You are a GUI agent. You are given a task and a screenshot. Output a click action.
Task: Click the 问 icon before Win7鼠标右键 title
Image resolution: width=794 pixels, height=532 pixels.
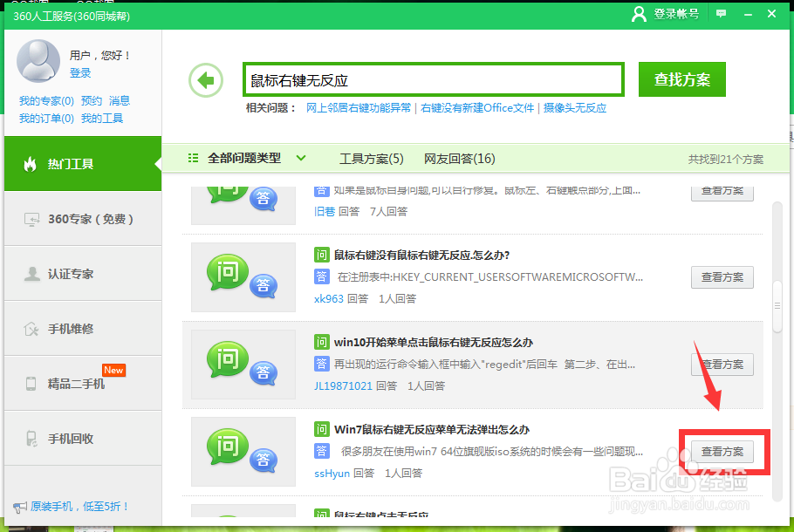(x=322, y=429)
